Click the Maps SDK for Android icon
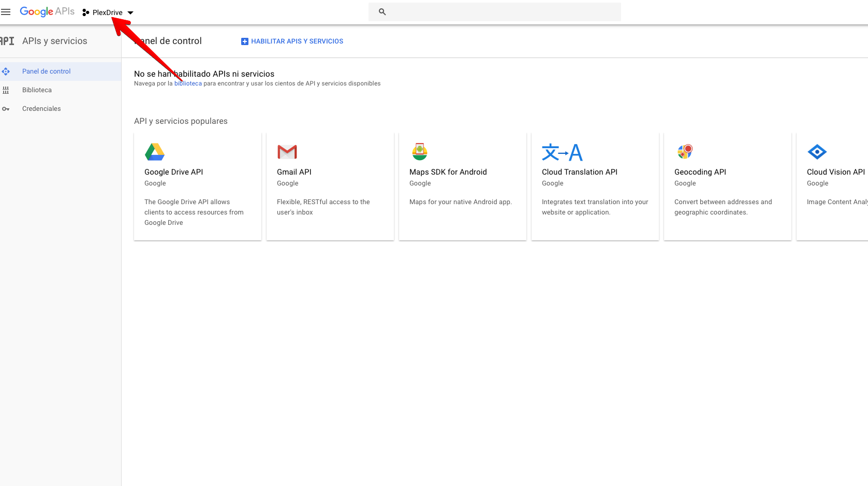 420,152
